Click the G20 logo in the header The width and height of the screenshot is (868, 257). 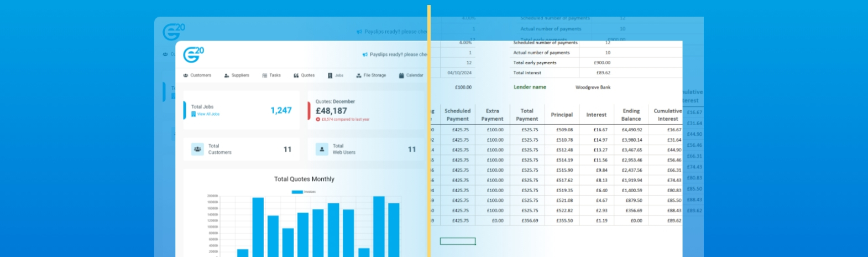point(193,55)
